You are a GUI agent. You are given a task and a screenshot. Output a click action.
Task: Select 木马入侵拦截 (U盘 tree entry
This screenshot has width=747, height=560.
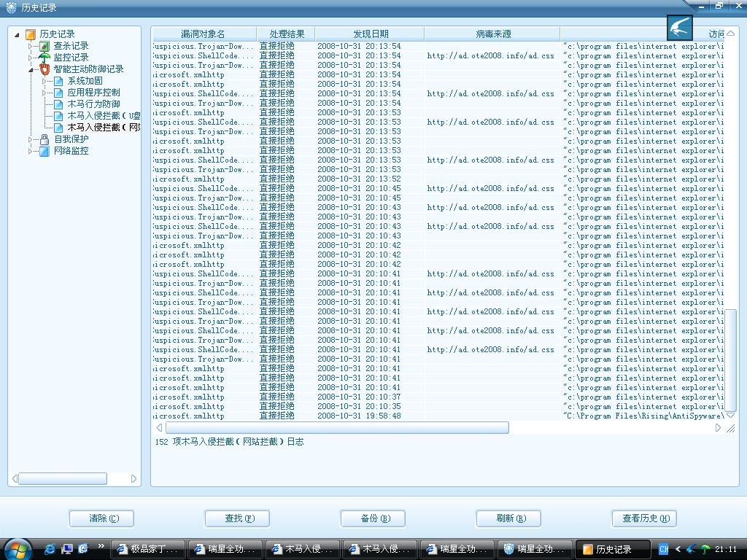(x=104, y=116)
